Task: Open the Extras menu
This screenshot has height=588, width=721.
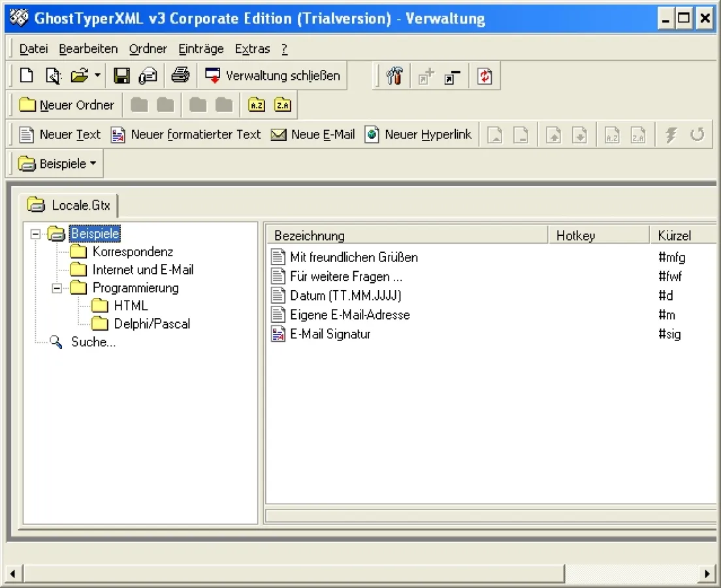Action: (x=252, y=49)
